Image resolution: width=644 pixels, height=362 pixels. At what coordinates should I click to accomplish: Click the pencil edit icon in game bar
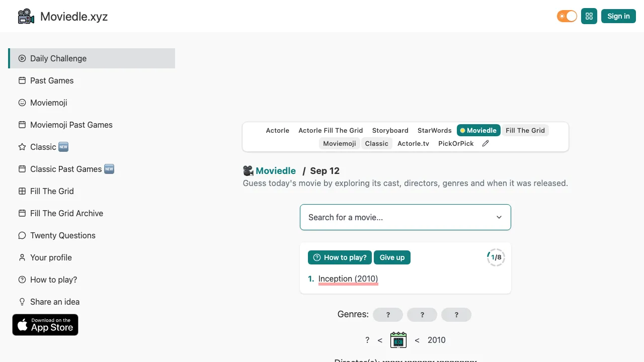point(486,143)
